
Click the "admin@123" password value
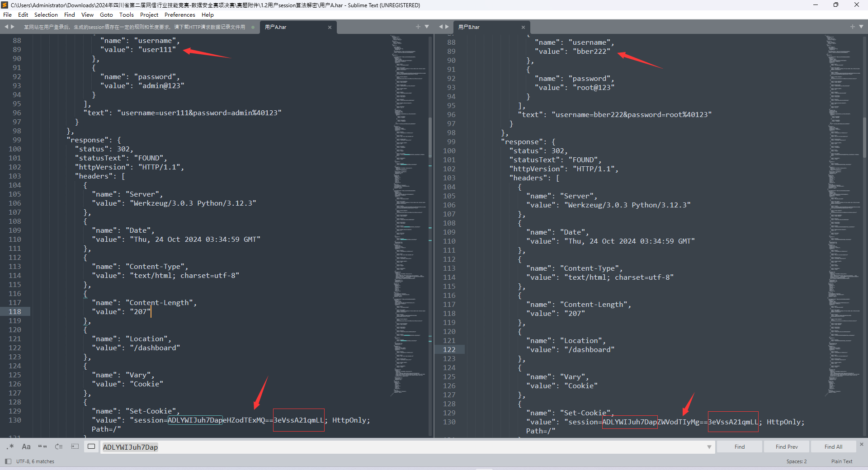point(161,86)
